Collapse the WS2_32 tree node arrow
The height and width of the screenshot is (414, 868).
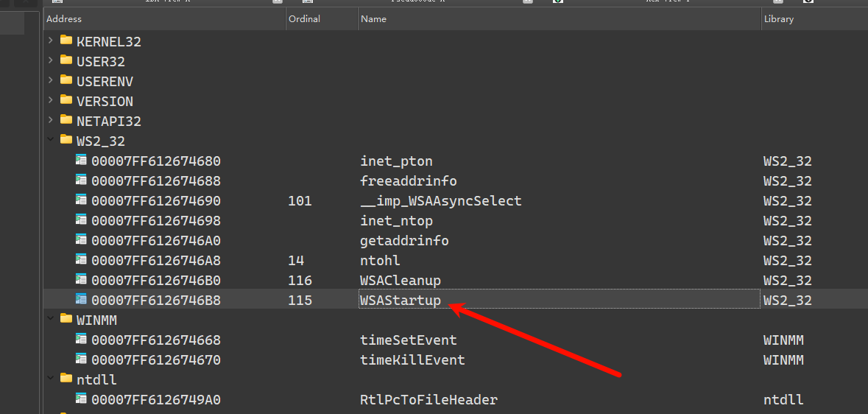pyautogui.click(x=51, y=140)
